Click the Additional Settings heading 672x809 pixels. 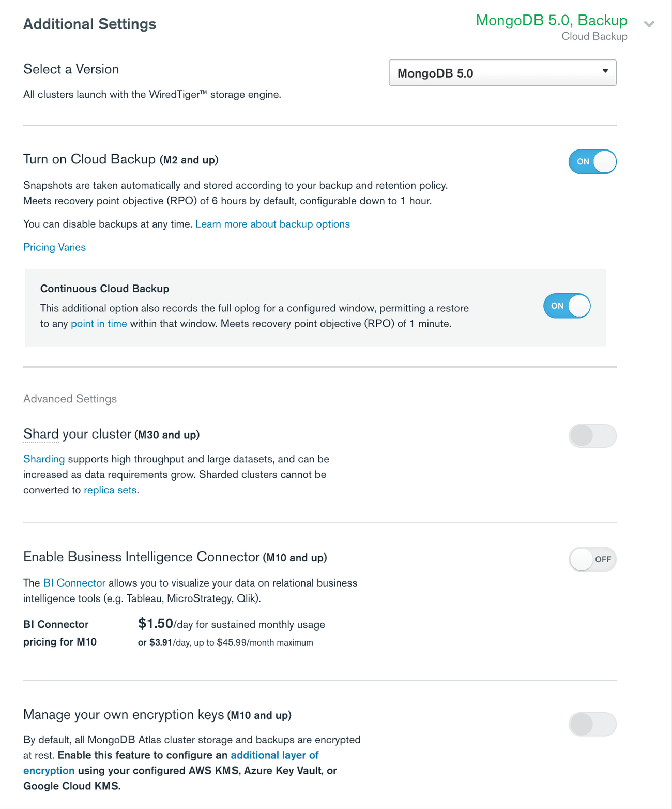[x=89, y=24]
